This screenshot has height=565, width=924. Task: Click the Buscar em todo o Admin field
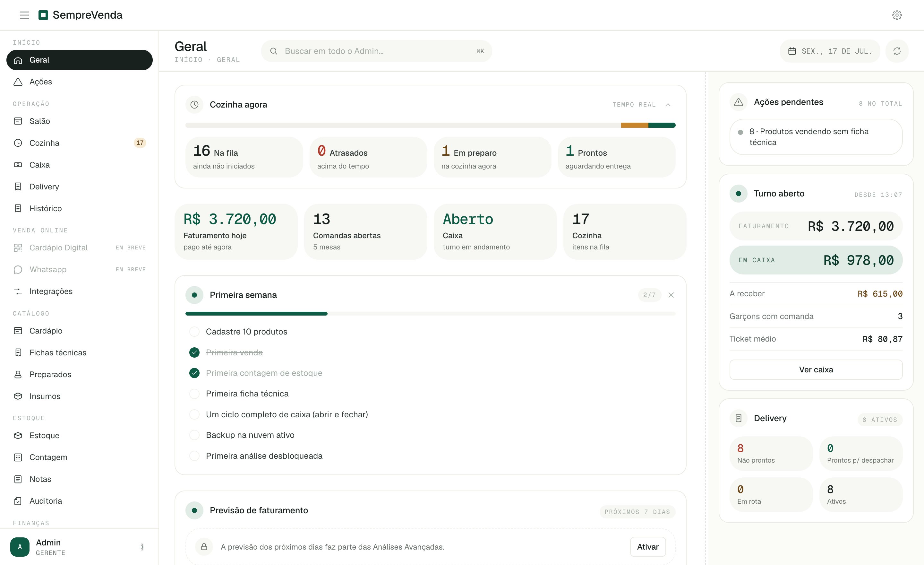[x=376, y=51]
